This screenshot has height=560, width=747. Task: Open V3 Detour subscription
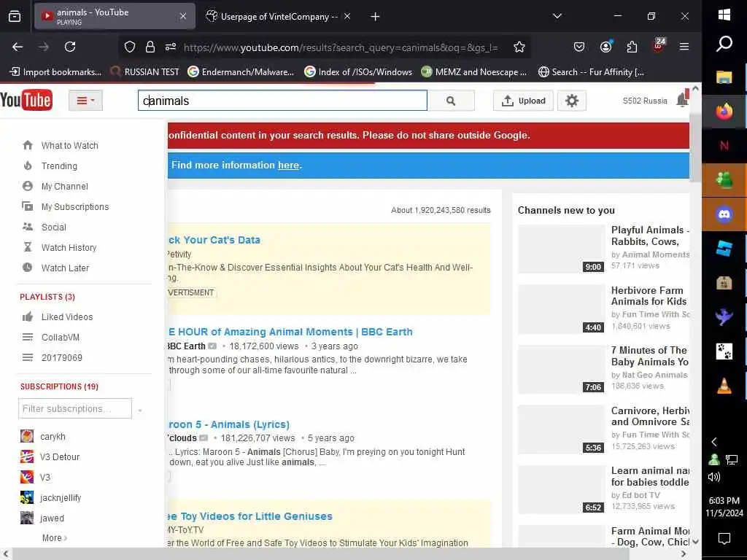pos(60,456)
